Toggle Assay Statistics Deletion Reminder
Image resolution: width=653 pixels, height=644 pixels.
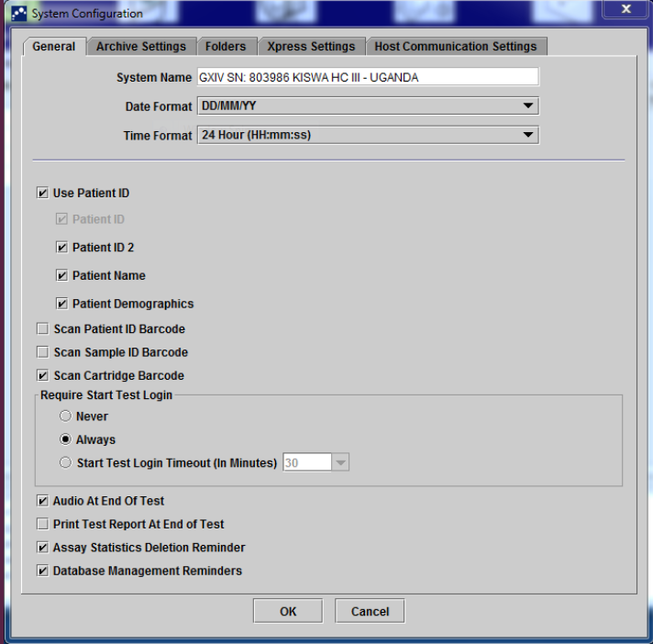(42, 548)
